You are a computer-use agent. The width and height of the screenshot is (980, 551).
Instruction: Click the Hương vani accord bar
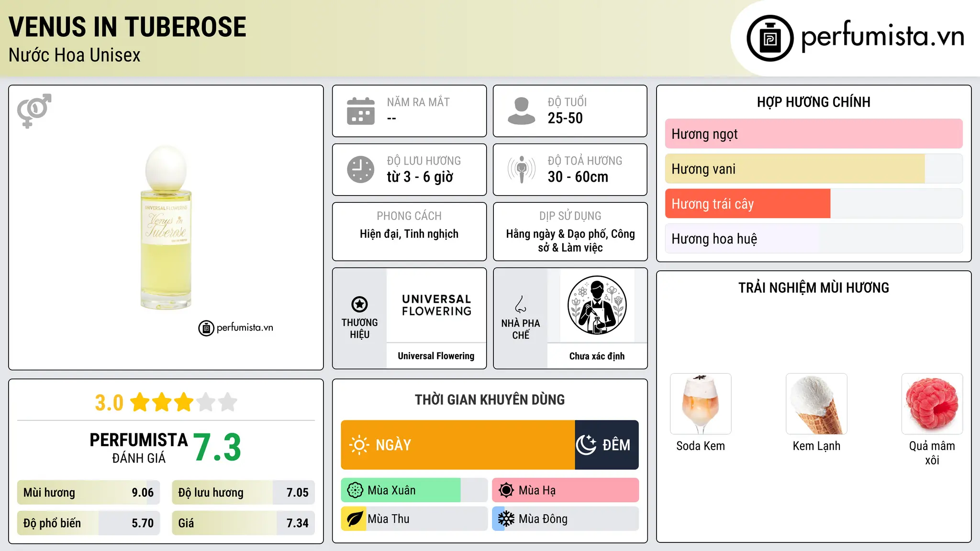point(813,169)
